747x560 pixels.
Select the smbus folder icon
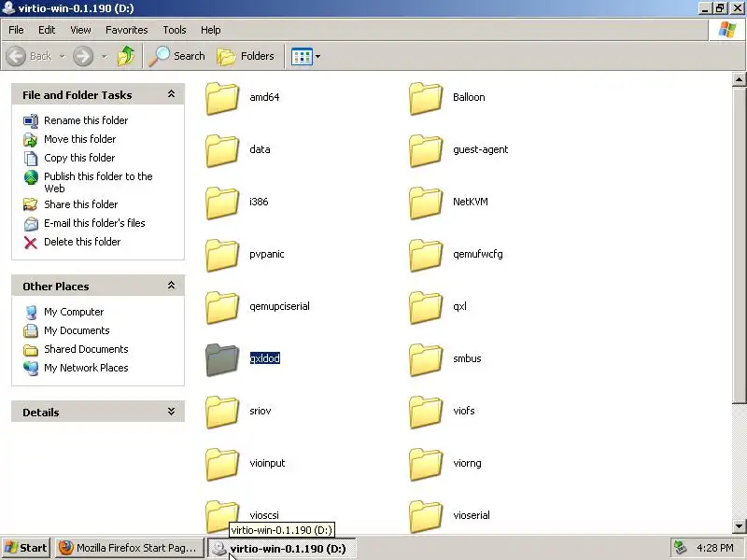click(x=426, y=360)
